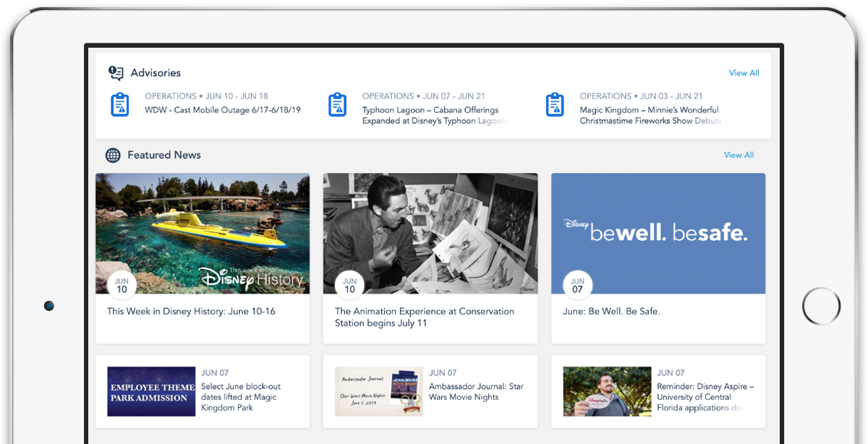Click clipboard icon beside WDW Cast Mobile Outage
This screenshot has height=444, width=868.
point(120,105)
